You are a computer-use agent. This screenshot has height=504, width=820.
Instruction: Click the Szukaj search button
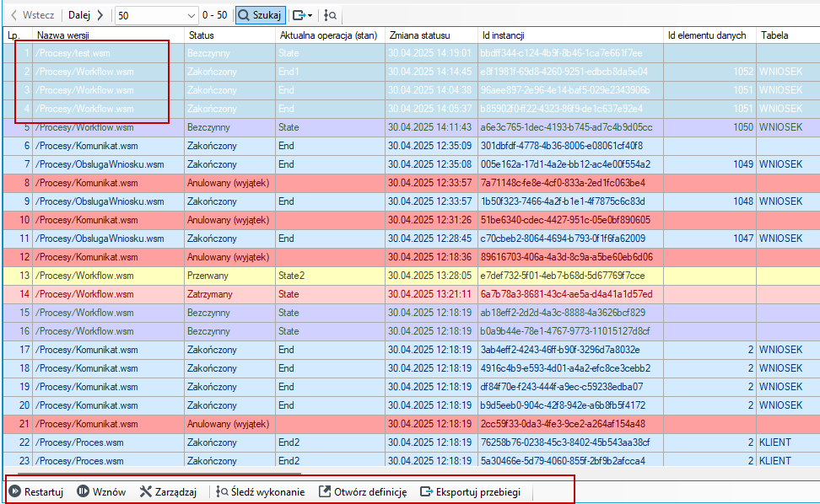(260, 15)
